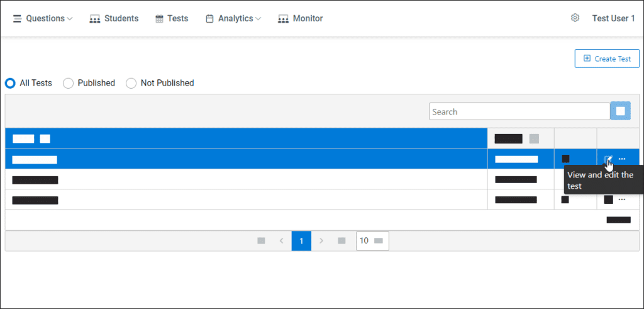
Task: Click the blue search button beside Search
Action: [621, 111]
